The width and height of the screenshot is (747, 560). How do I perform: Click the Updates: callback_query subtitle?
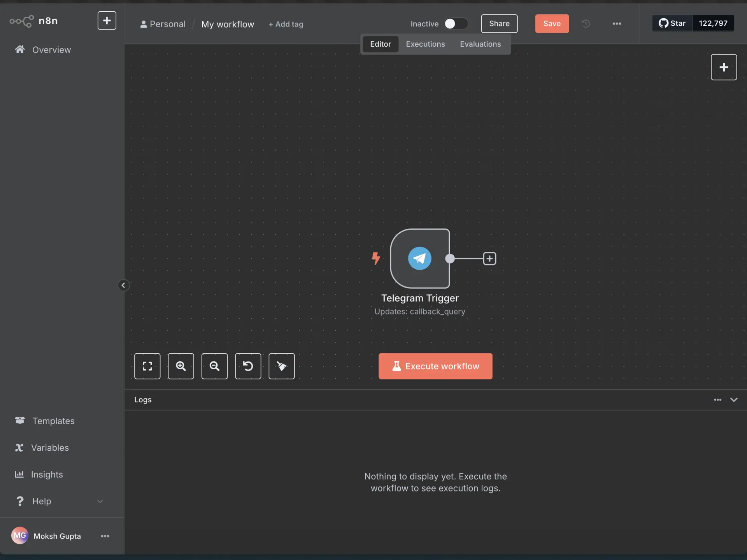(x=420, y=311)
